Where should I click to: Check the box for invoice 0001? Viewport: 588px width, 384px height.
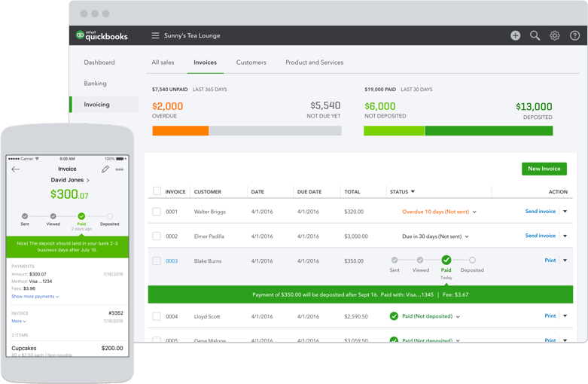pos(157,212)
